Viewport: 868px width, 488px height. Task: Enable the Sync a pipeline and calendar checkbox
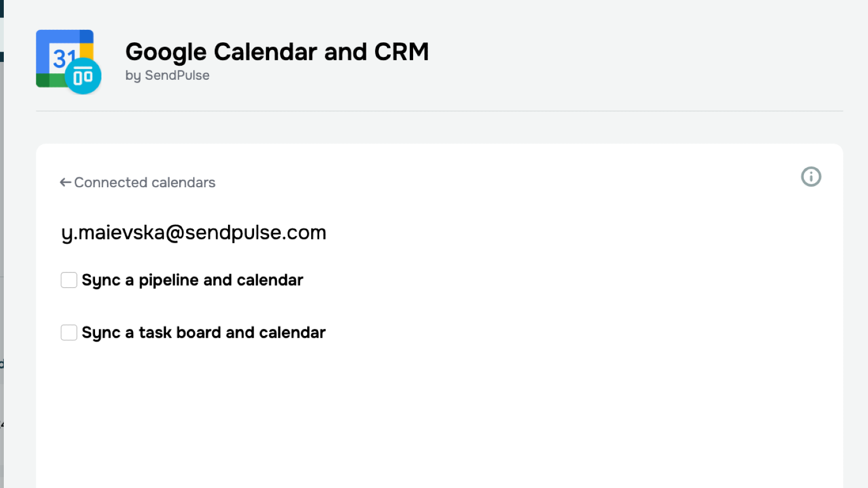(x=69, y=280)
